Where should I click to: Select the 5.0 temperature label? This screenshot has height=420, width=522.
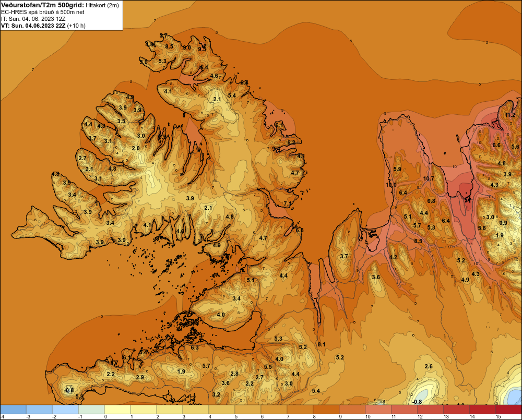click(x=143, y=62)
